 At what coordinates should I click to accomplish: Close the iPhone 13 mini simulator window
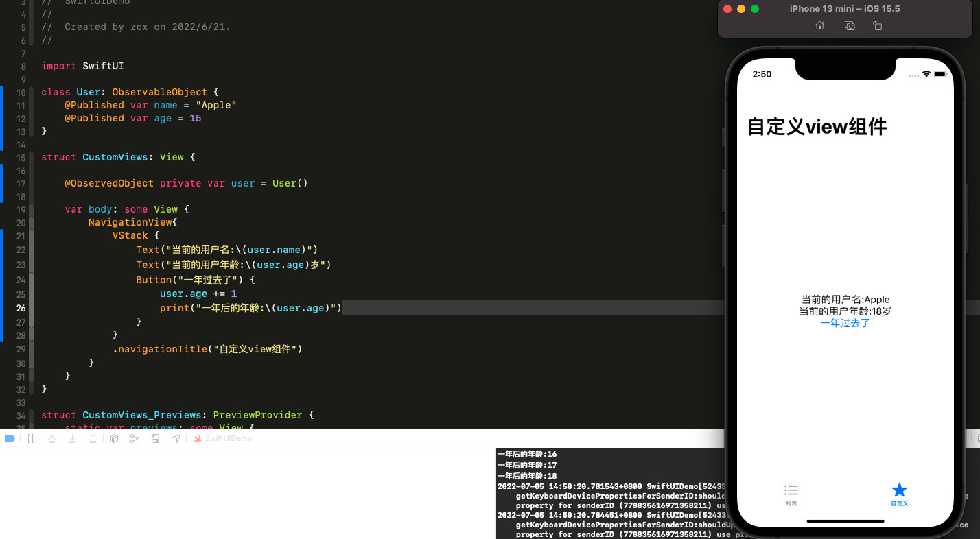tap(727, 9)
